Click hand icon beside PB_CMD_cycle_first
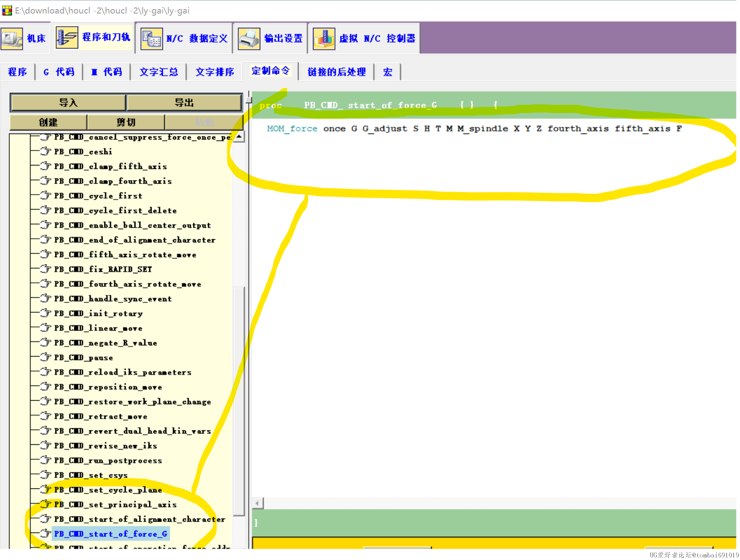Viewport: 740px width, 560px height. click(x=45, y=196)
